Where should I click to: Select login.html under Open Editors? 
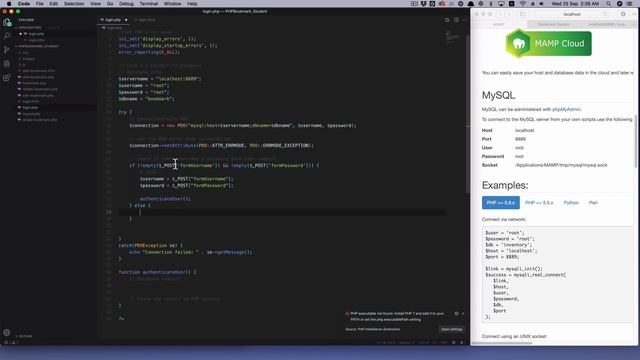(x=36, y=40)
